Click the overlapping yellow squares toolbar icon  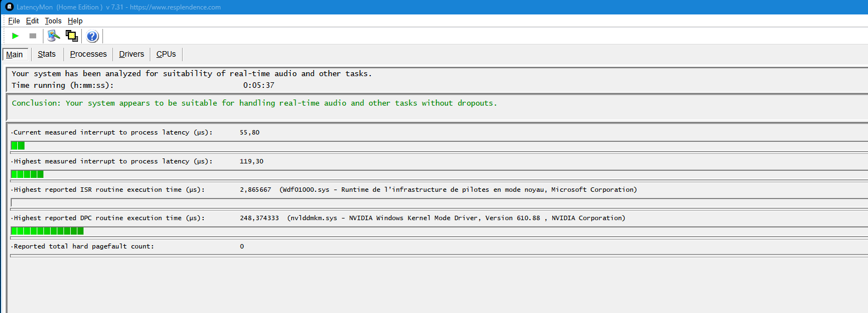[72, 36]
